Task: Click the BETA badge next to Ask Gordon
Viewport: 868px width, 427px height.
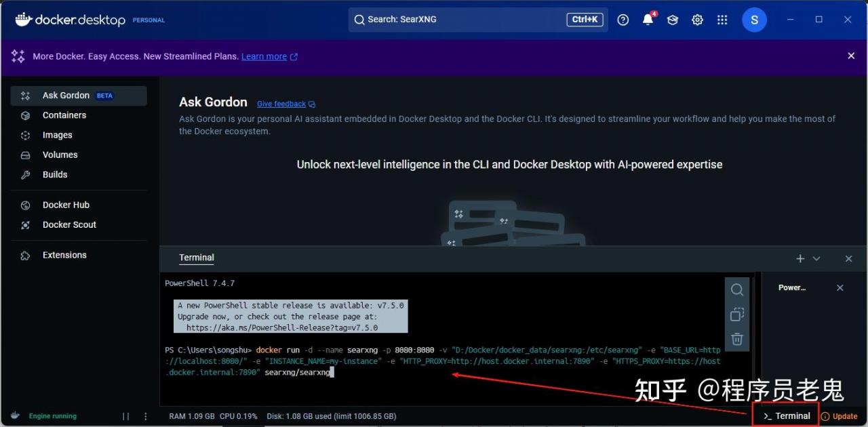Action: 104,96
